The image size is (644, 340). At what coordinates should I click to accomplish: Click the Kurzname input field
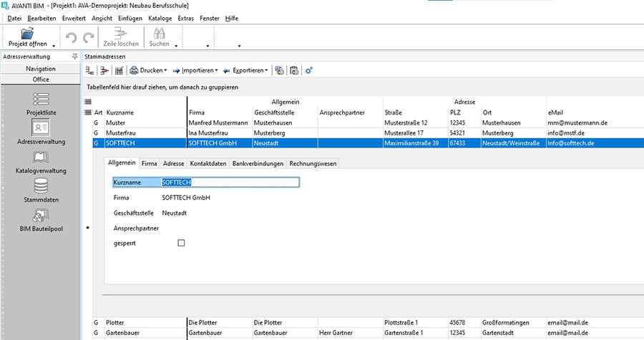pyautogui.click(x=229, y=183)
